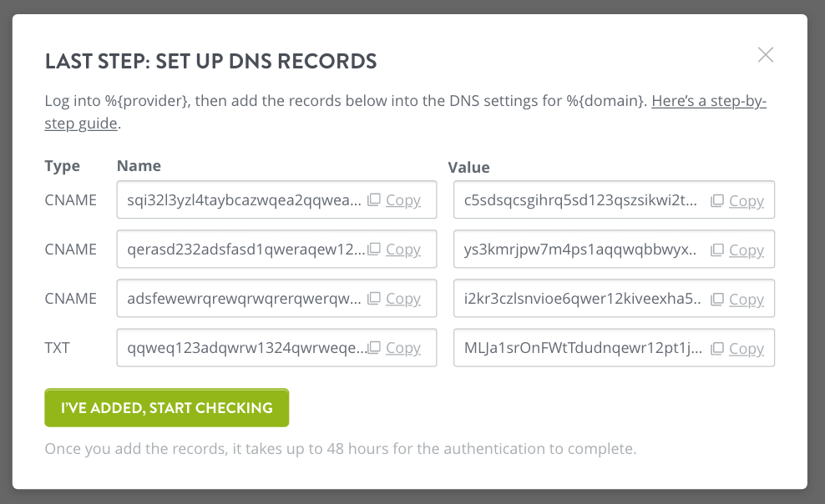Dismiss the DNS records dialog
The height and width of the screenshot is (504, 825).
[x=765, y=54]
